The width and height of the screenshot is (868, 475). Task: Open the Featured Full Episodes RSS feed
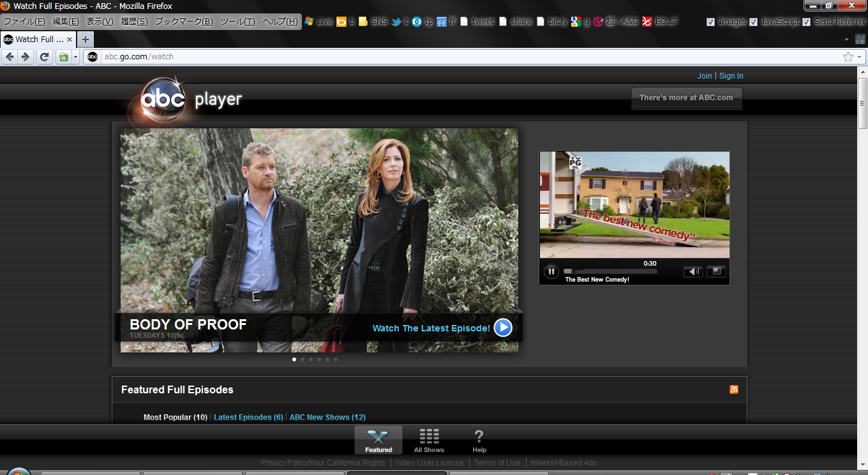pos(734,389)
